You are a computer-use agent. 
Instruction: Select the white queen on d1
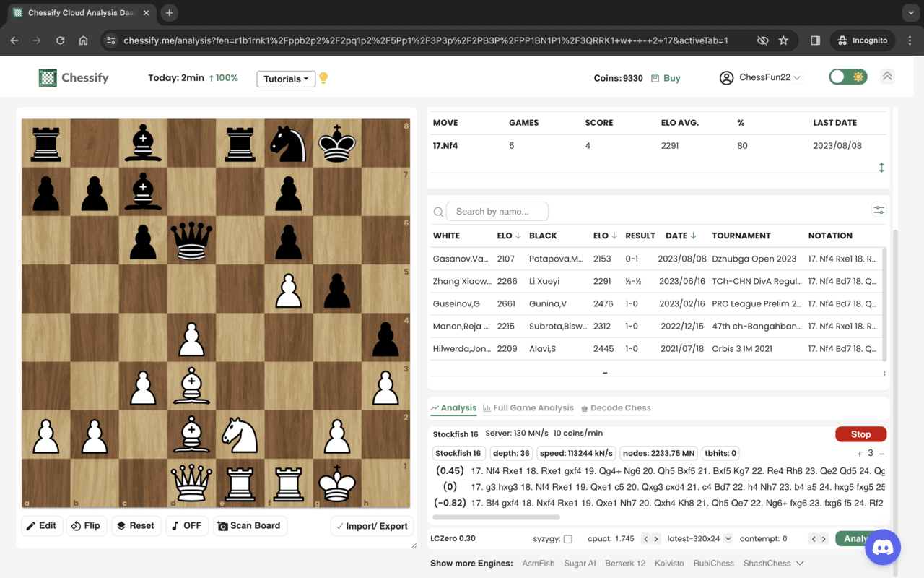pos(191,482)
